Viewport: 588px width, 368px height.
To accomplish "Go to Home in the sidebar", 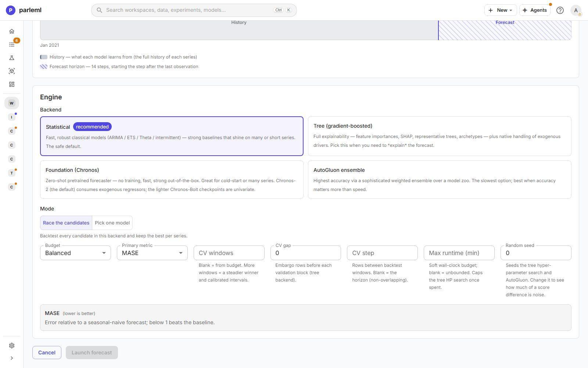I will point(12,31).
